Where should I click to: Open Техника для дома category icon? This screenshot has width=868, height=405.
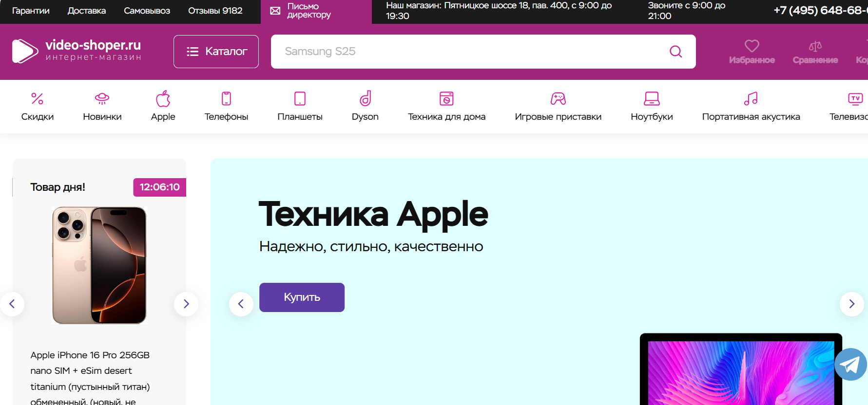[x=446, y=98]
